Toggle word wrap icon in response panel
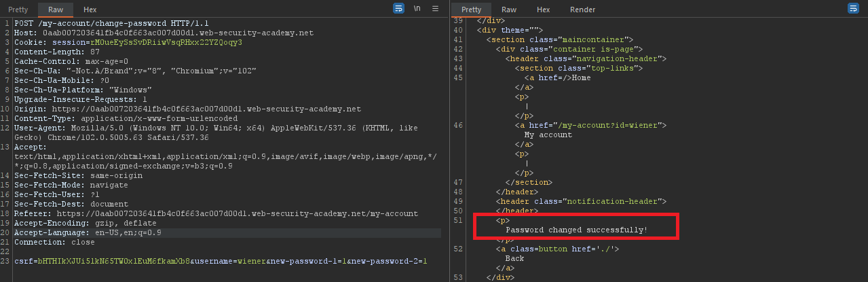 tap(853, 9)
